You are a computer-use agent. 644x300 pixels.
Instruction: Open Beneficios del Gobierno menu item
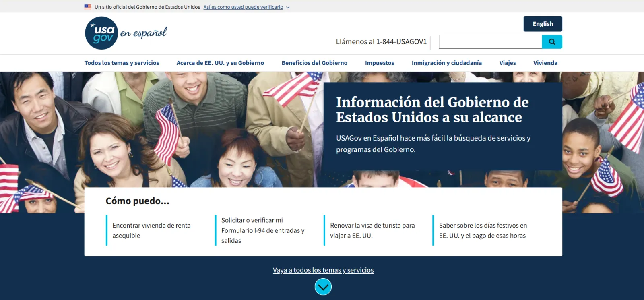click(314, 63)
